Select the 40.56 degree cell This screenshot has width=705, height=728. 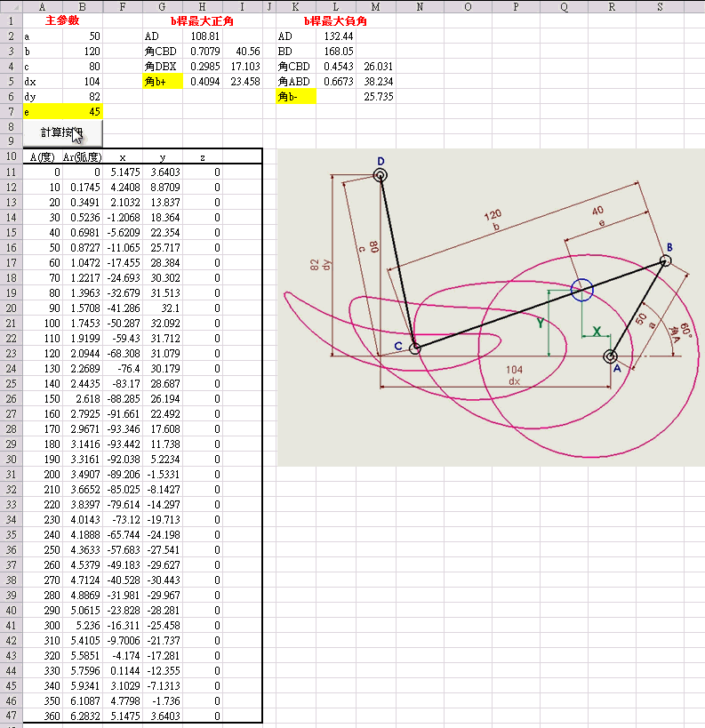(x=243, y=51)
